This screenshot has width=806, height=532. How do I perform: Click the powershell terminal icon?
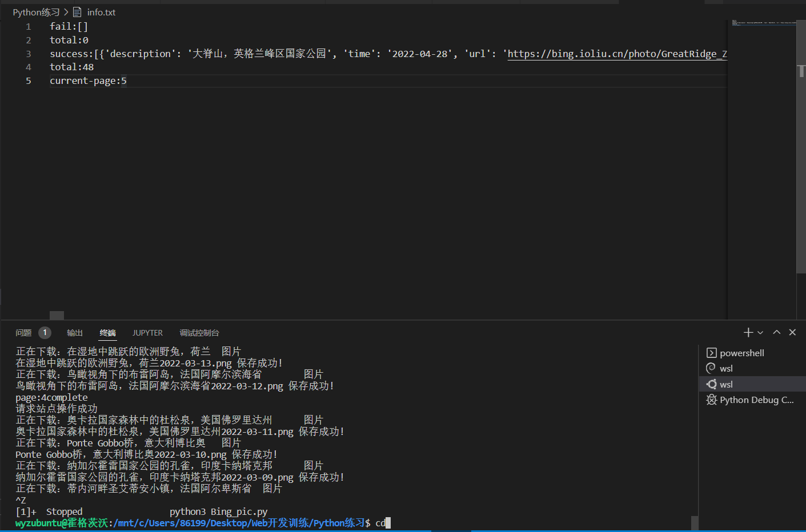711,353
